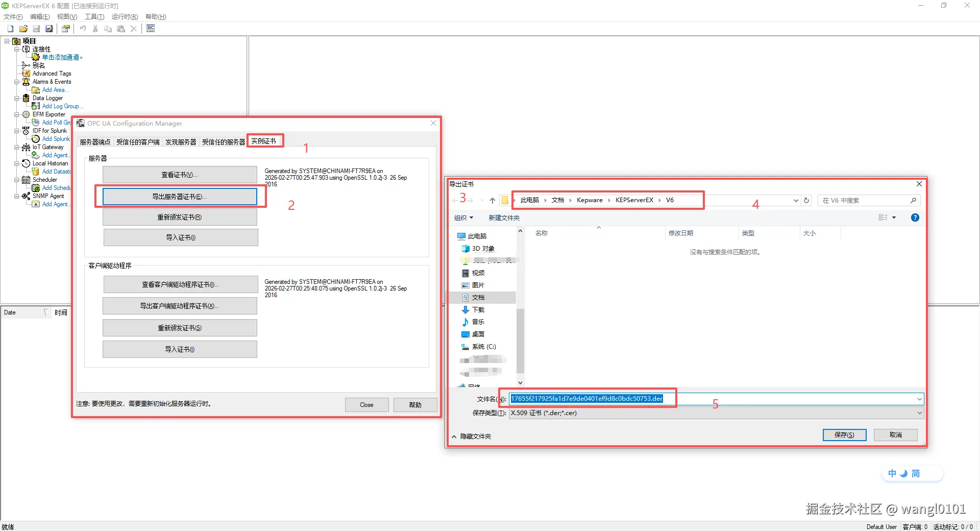Collapse the Alarms & Events tree node
The height and width of the screenshot is (531, 980).
[17, 82]
